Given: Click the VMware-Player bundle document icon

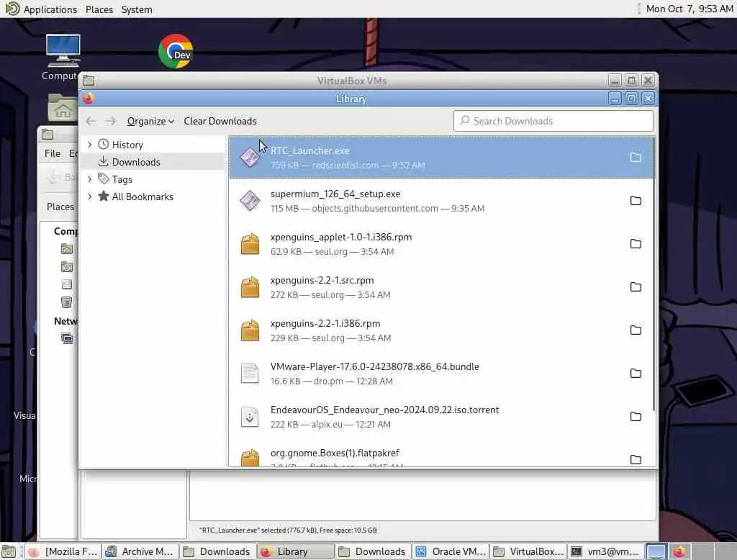Looking at the screenshot, I should click(x=250, y=374).
